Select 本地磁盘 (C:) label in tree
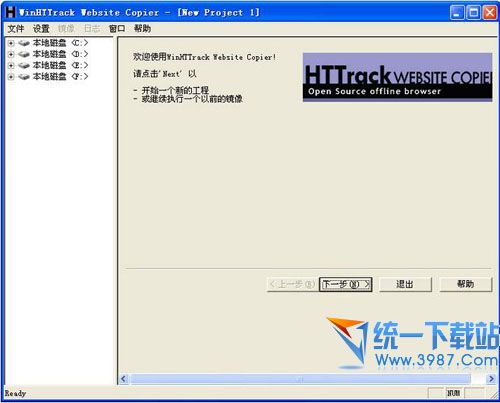The image size is (500, 403). [x=60, y=43]
